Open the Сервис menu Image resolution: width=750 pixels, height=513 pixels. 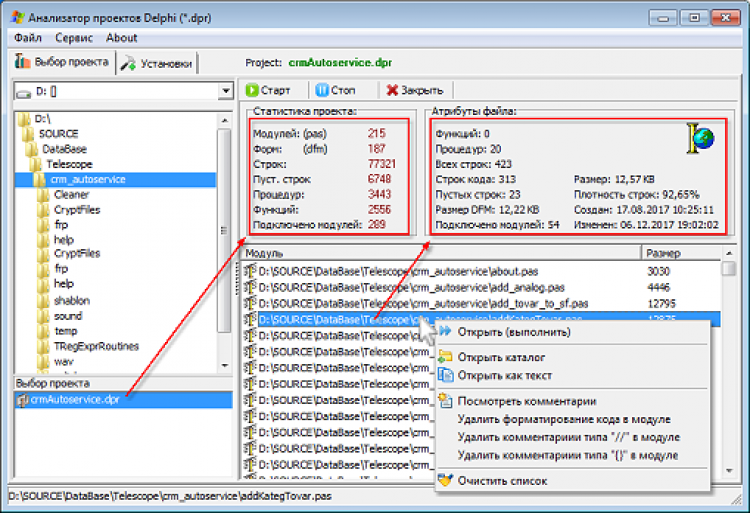click(74, 38)
